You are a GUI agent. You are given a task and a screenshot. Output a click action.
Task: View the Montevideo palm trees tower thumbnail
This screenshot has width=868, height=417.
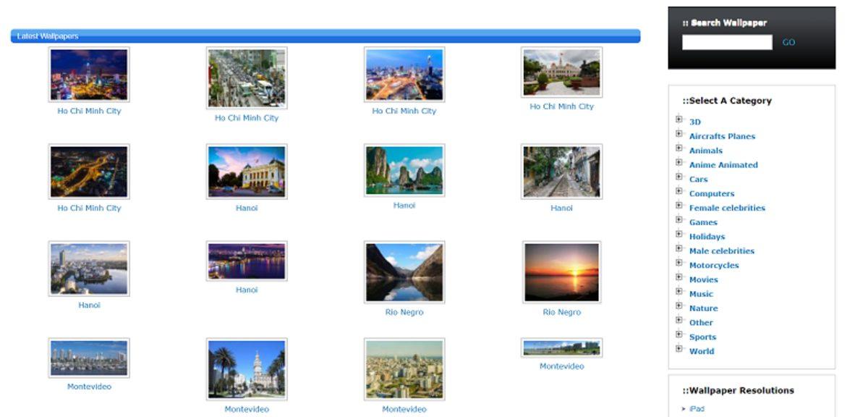(247, 369)
